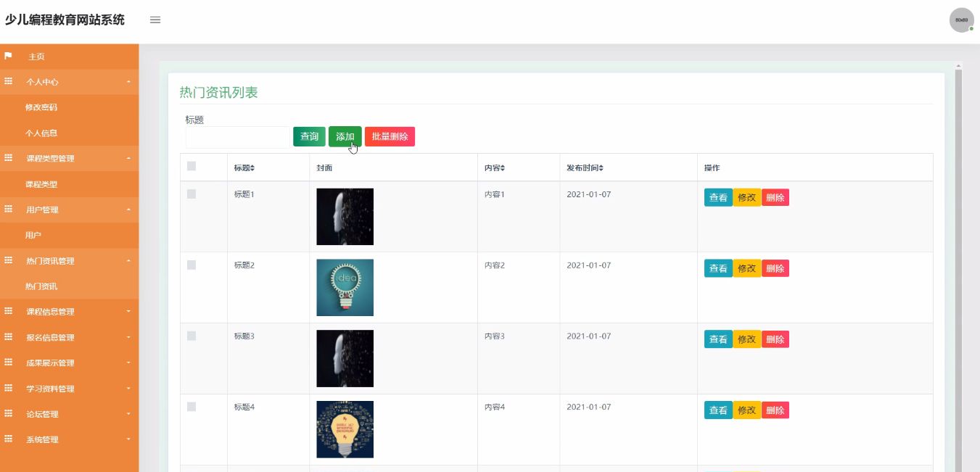Click grid icon next to 学习资料管理
Viewport: 980px width, 472px height.
tap(9, 389)
